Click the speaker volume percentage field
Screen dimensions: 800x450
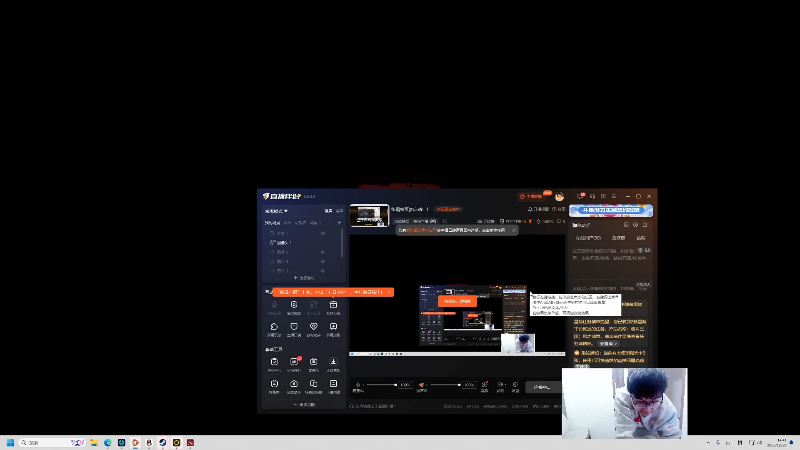tap(469, 385)
